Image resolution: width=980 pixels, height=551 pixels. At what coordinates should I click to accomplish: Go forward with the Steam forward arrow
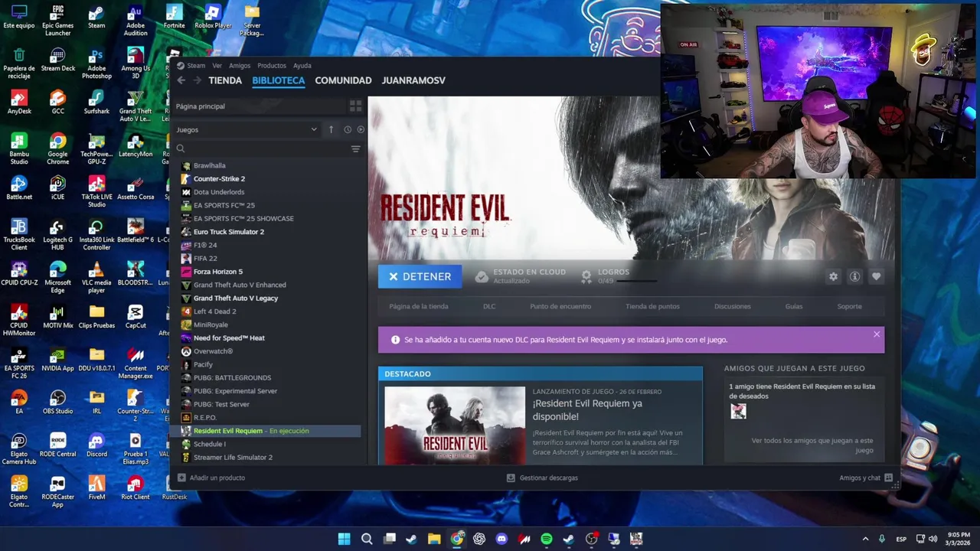point(198,80)
